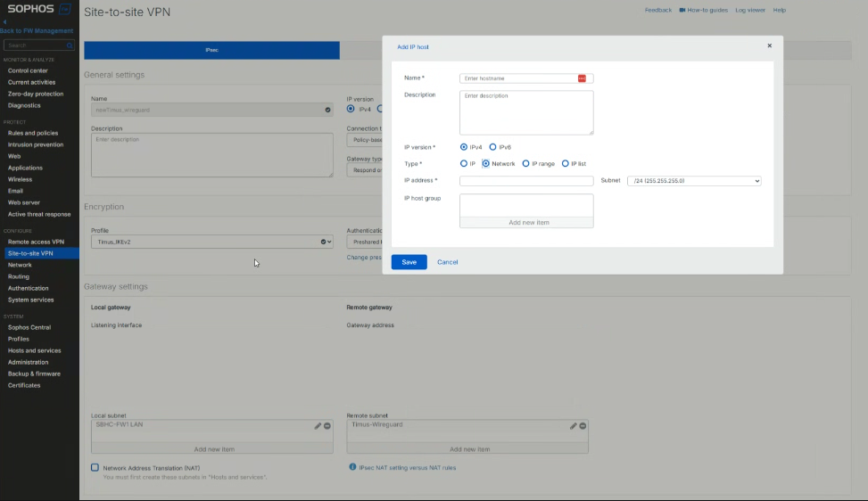Remove the Timus-Wireguard remote subnet entry
Image resolution: width=868 pixels, height=501 pixels.
point(583,426)
